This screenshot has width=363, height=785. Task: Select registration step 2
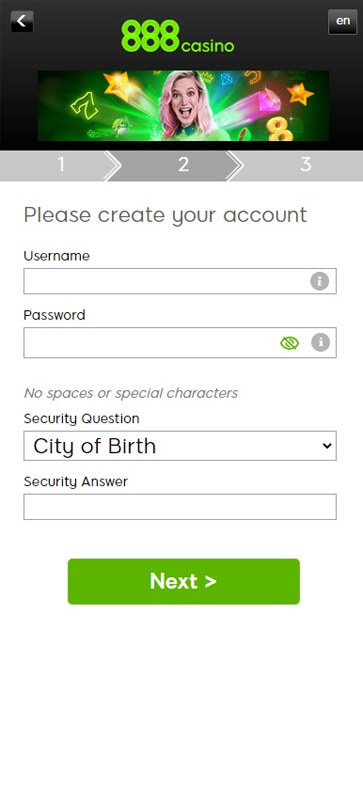tap(183, 165)
